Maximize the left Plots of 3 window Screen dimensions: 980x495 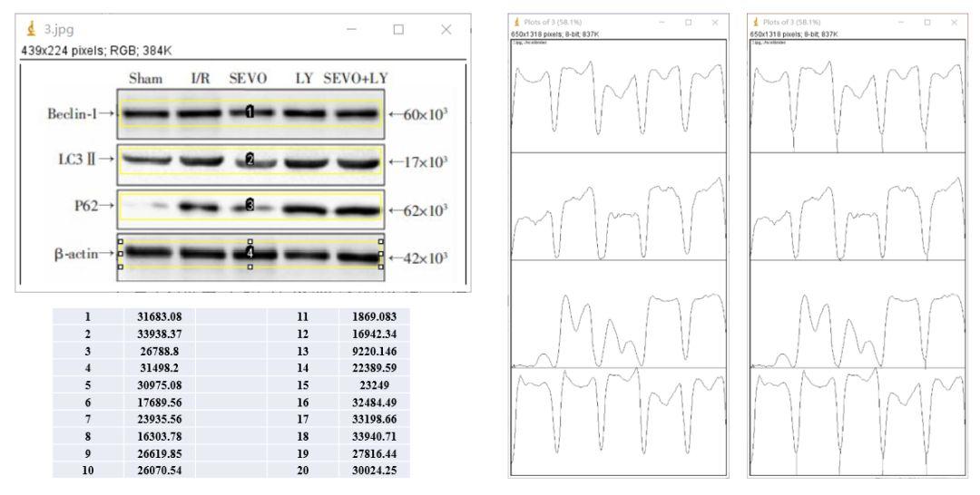pos(688,23)
